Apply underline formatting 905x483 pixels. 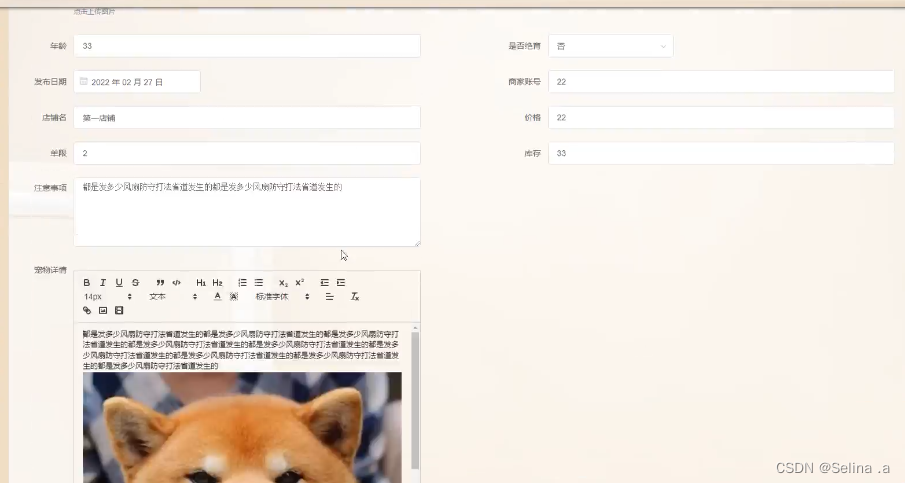(119, 283)
